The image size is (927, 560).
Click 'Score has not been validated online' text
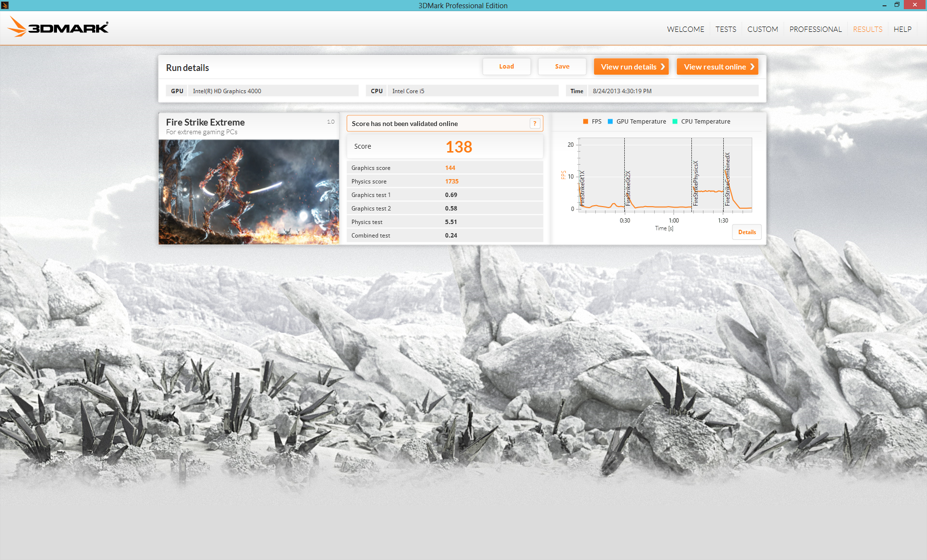point(405,124)
